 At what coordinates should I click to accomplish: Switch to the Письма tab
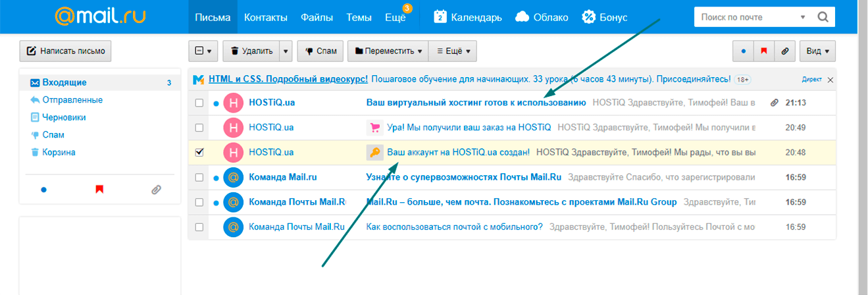point(213,17)
